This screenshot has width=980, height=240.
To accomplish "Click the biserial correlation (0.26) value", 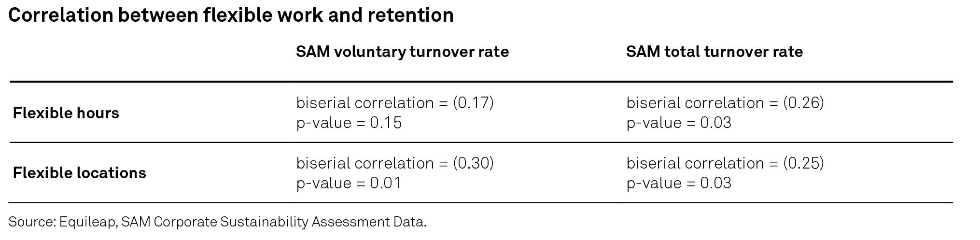I will tap(725, 103).
